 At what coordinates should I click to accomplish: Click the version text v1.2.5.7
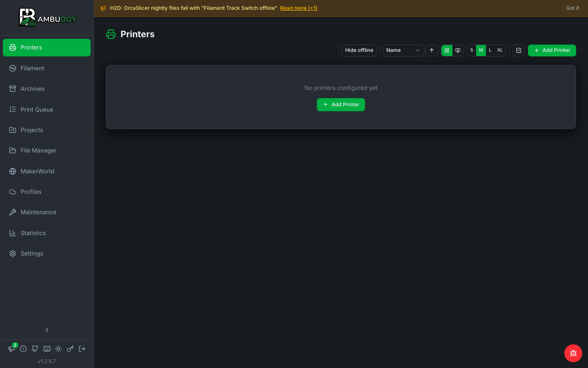click(47, 361)
